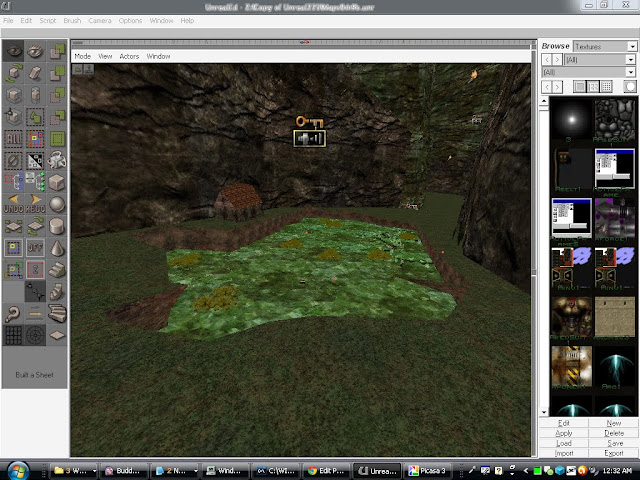
Task: Click lower left arrow beside view buttons
Action: click(x=547, y=87)
